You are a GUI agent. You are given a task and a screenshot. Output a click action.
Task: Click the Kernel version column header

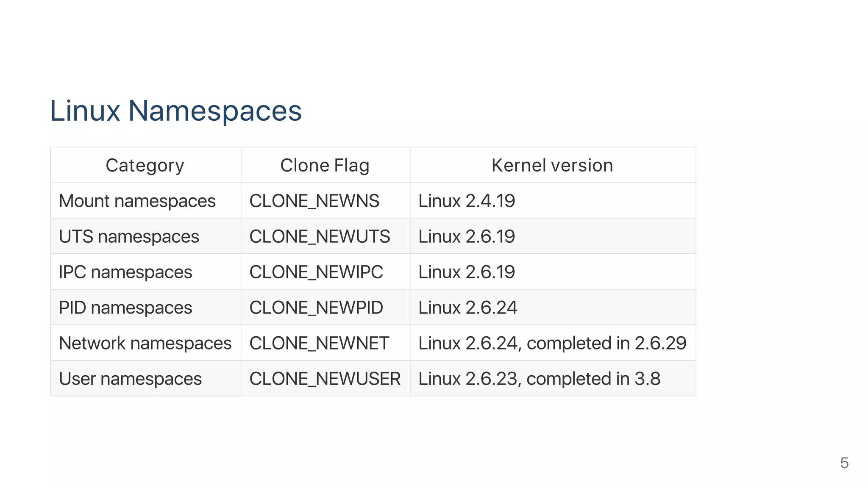[x=552, y=165]
